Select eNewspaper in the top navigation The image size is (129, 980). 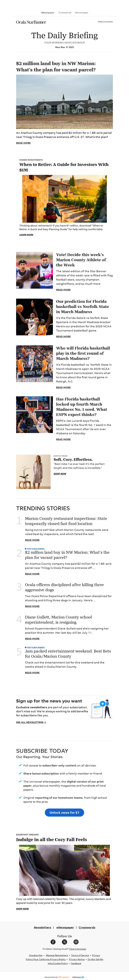(48, 13)
